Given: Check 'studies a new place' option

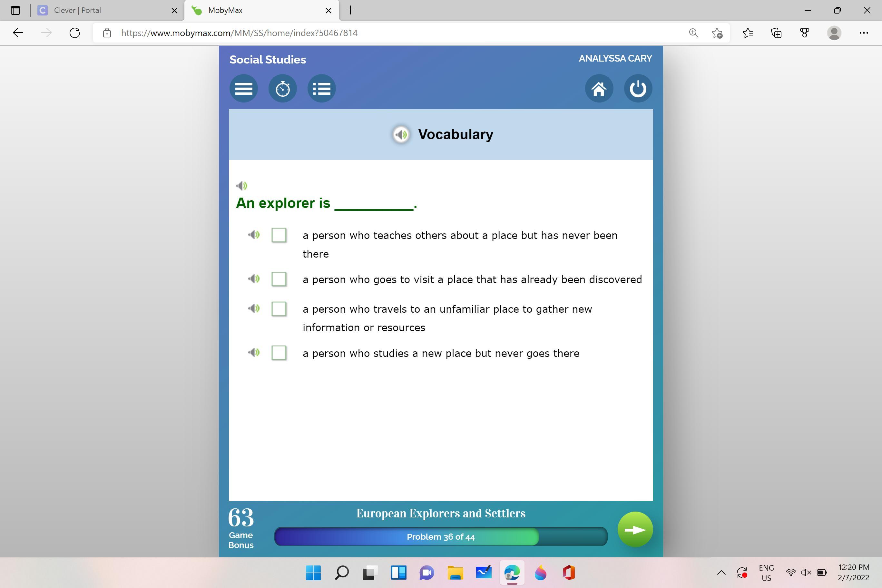Looking at the screenshot, I should coord(279,352).
